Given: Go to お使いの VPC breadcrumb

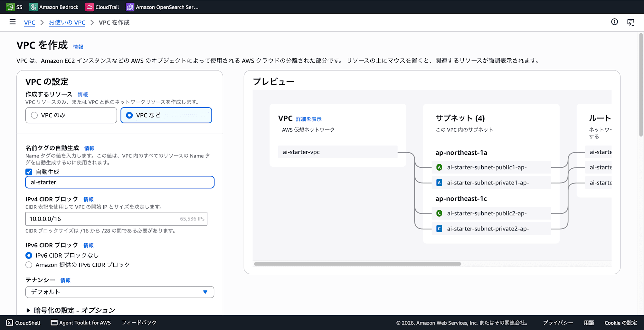Looking at the screenshot, I should pyautogui.click(x=67, y=23).
